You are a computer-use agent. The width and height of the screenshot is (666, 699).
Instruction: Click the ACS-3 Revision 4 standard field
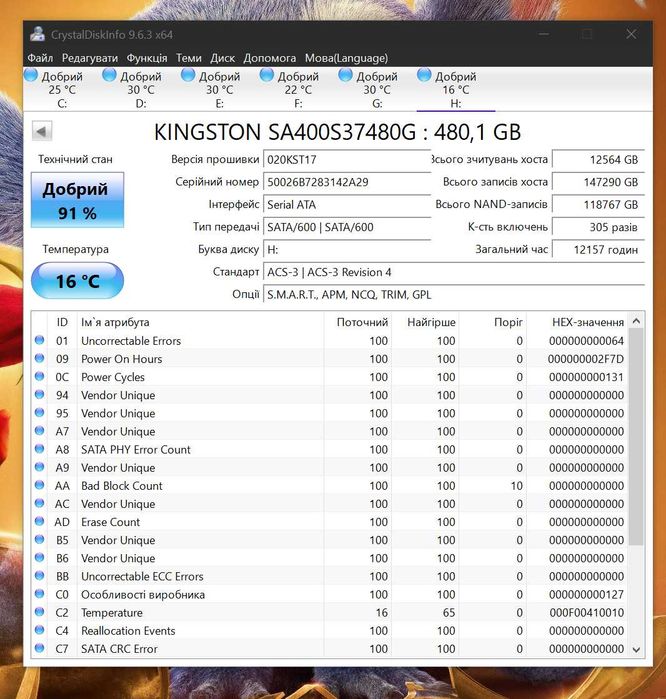coord(454,272)
